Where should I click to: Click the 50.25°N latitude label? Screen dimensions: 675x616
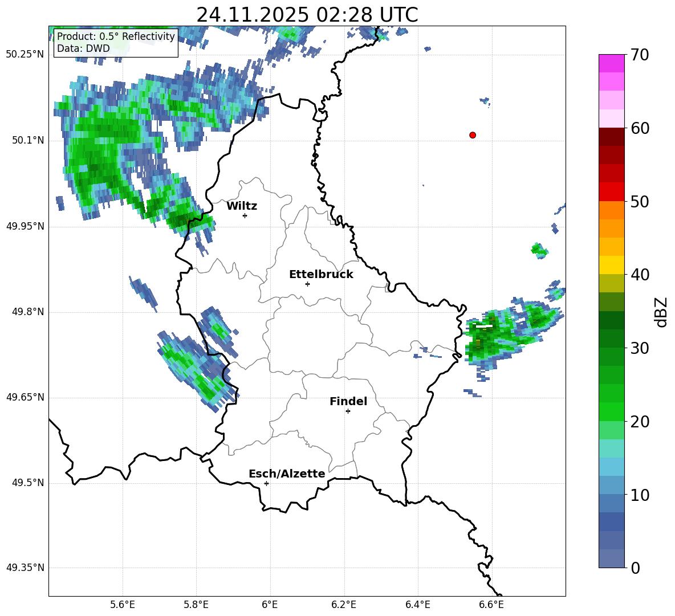(25, 55)
